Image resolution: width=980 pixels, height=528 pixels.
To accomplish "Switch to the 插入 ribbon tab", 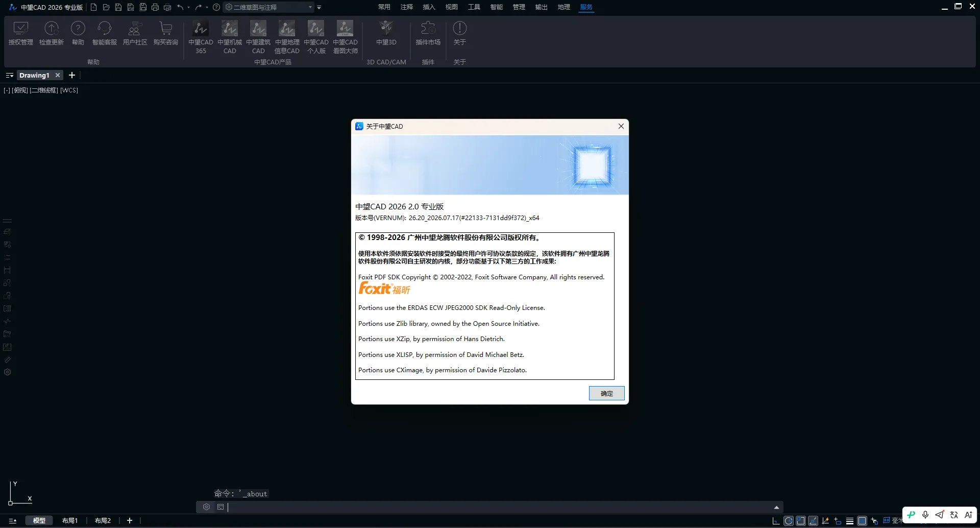I will (x=429, y=7).
